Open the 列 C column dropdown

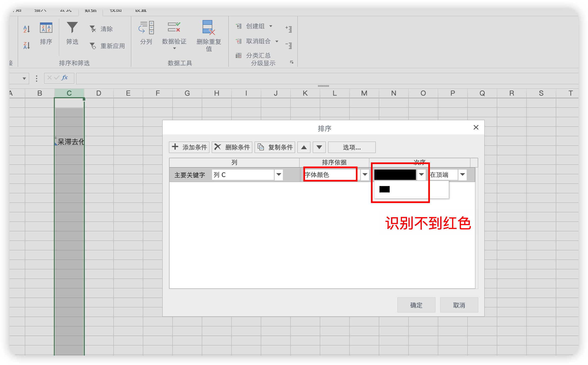tap(279, 175)
